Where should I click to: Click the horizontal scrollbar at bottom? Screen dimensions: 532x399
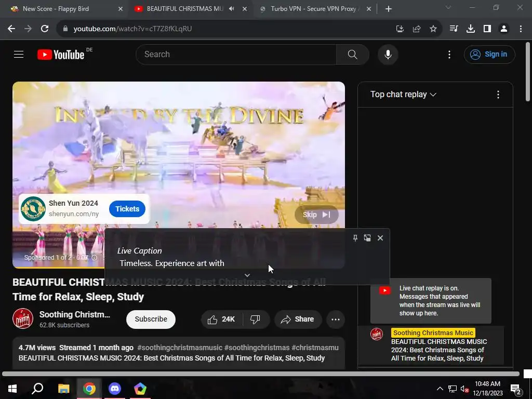point(261,374)
